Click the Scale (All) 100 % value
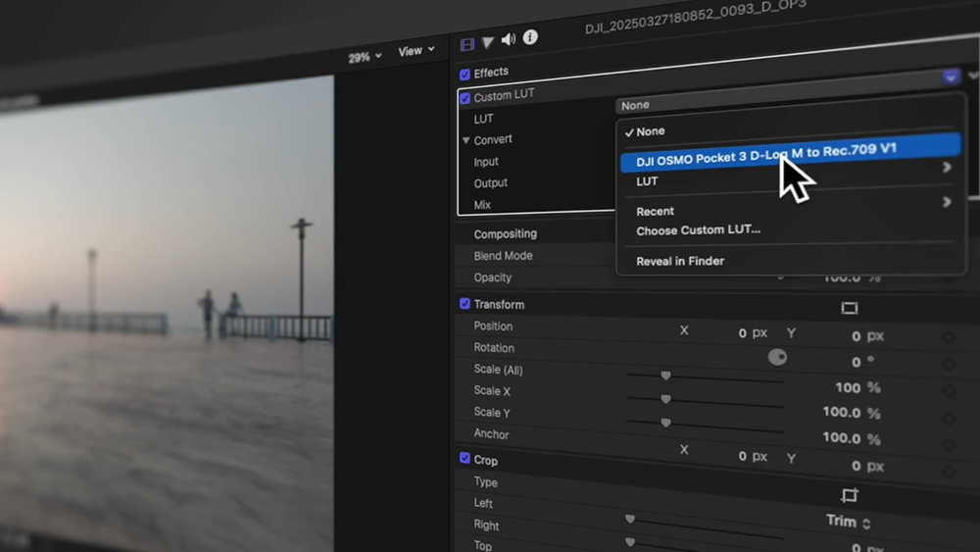Viewport: 980px width, 552px height. click(857, 387)
